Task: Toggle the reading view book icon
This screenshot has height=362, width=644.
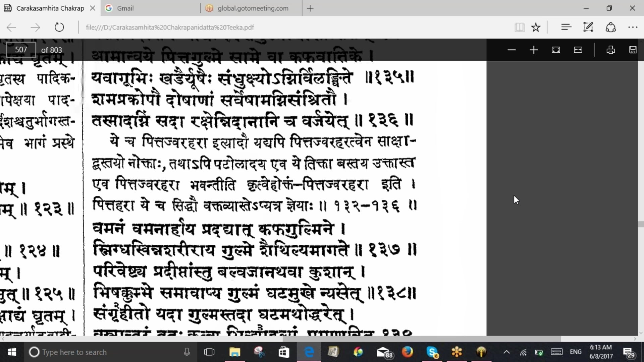Action: (519, 27)
